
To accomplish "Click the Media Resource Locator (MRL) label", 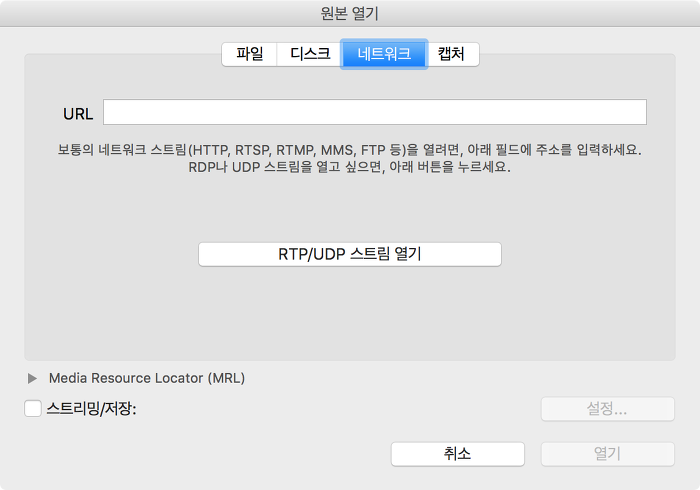I will [147, 378].
